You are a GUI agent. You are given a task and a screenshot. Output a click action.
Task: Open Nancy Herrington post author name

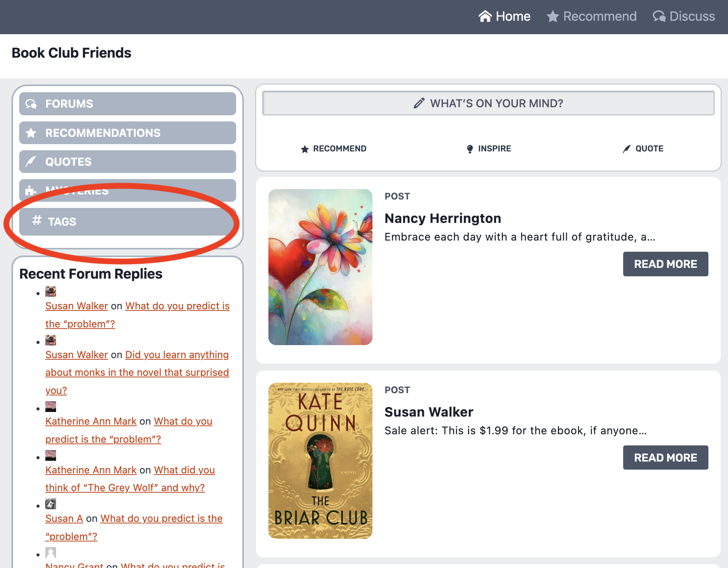pos(443,218)
